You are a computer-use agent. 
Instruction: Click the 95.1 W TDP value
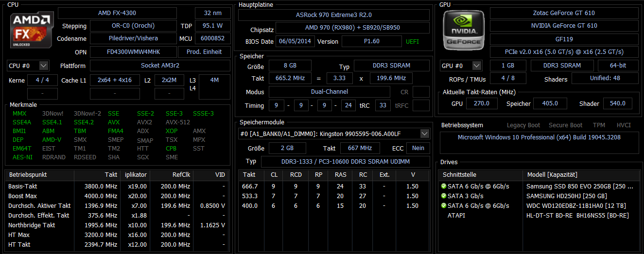pyautogui.click(x=213, y=26)
